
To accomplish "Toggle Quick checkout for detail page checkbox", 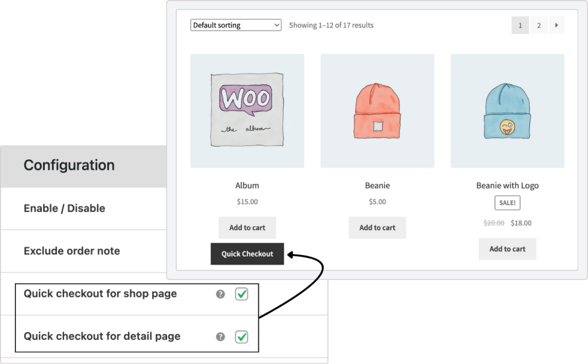I will 242,337.
